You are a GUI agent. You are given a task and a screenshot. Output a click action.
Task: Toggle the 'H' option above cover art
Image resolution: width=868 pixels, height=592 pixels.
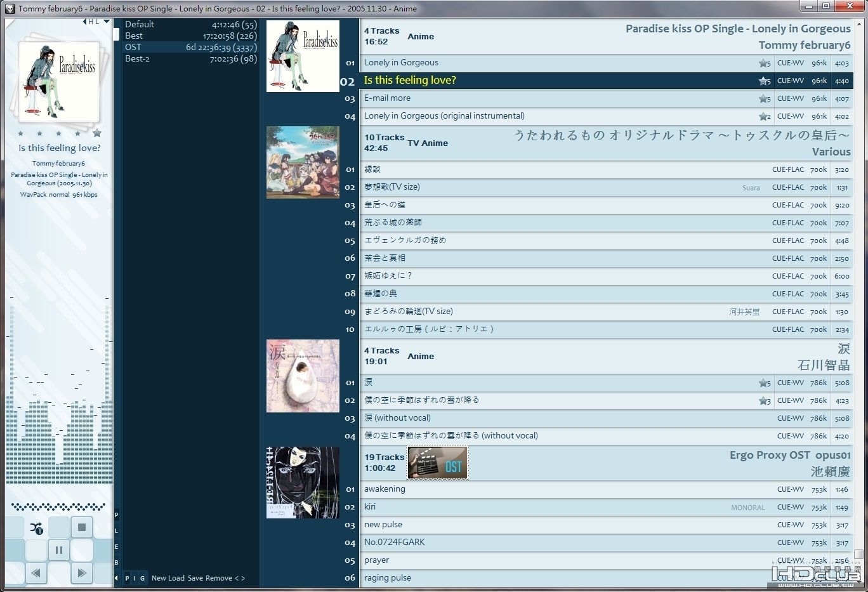point(91,22)
